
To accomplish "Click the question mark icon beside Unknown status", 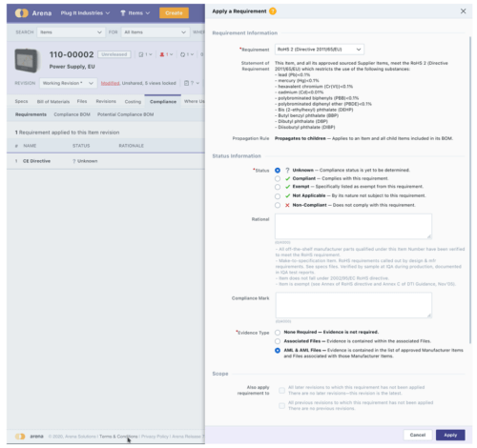I will click(287, 171).
